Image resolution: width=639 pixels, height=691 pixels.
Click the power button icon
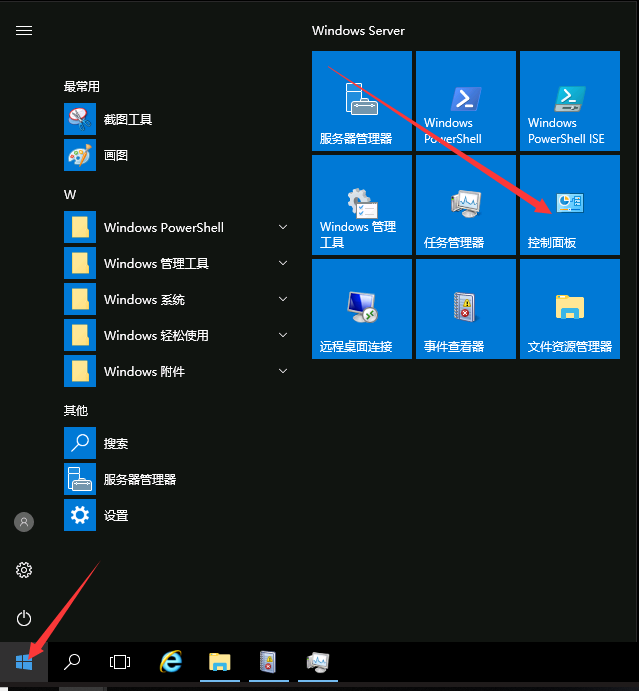tap(24, 618)
